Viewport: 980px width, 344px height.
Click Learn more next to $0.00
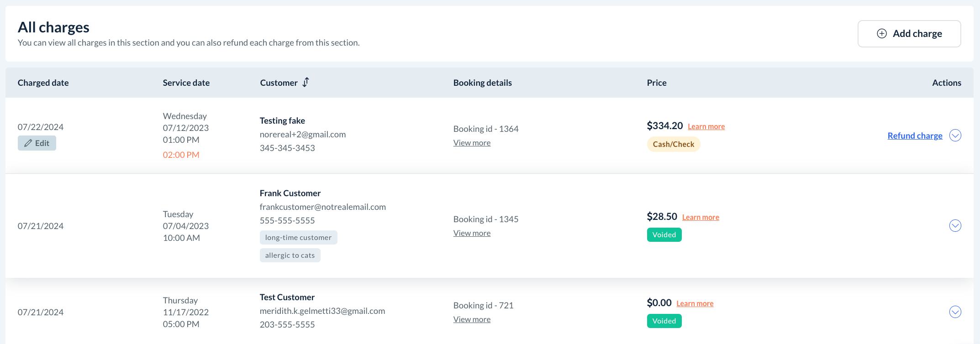click(x=695, y=304)
